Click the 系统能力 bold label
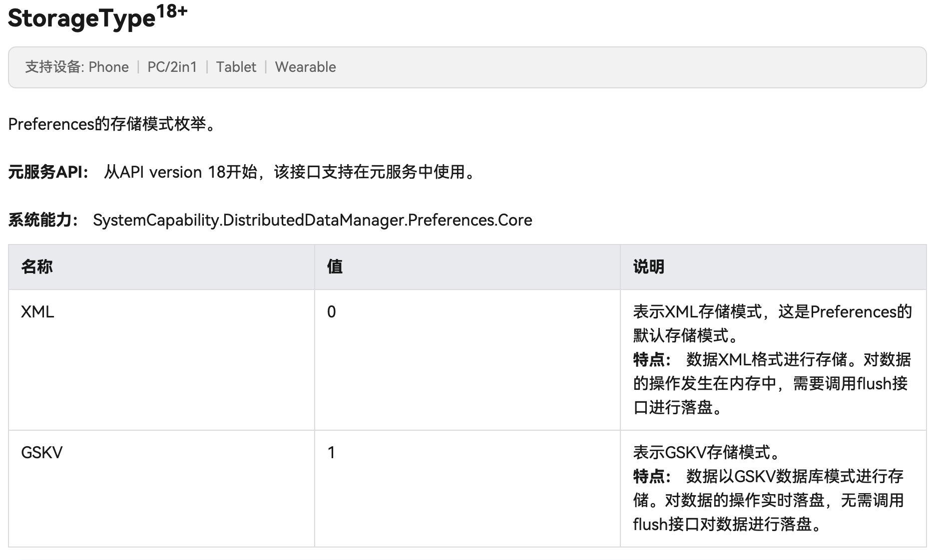The image size is (950, 560). [x=43, y=220]
